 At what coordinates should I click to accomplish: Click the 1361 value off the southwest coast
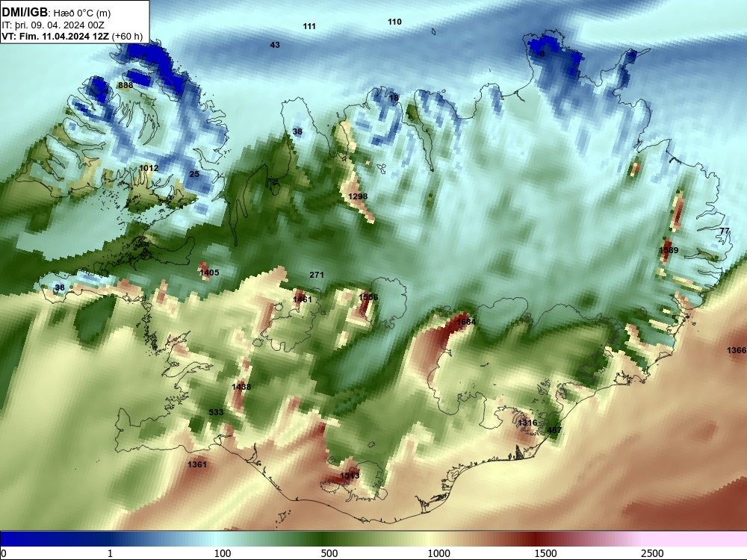196,464
